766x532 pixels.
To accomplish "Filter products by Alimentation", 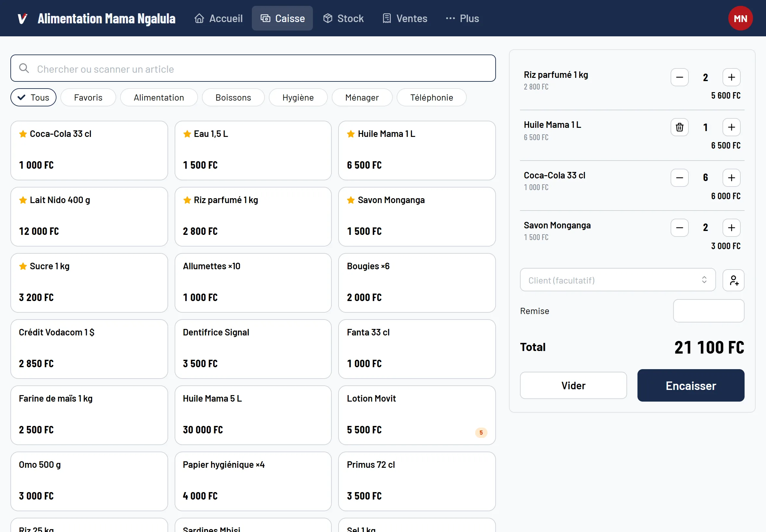I will 159,97.
